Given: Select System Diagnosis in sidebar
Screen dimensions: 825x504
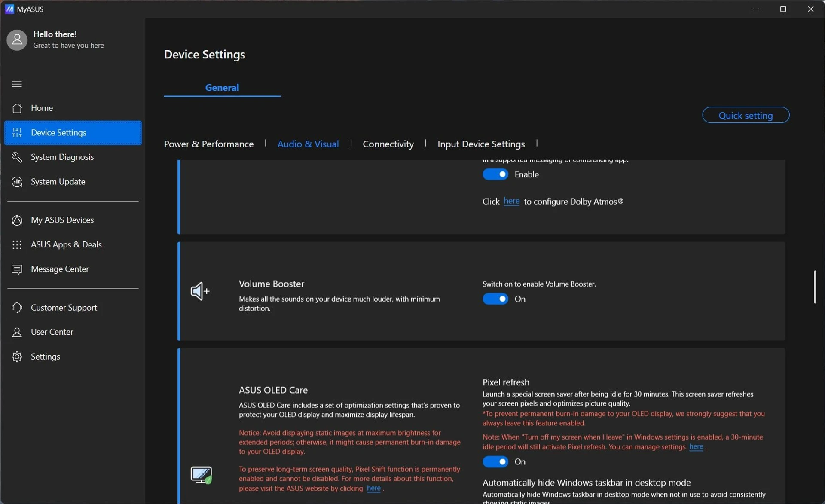Looking at the screenshot, I should point(73,157).
